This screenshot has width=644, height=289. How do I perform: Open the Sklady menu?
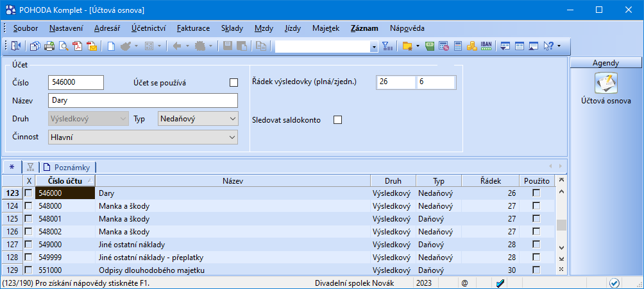point(232,28)
